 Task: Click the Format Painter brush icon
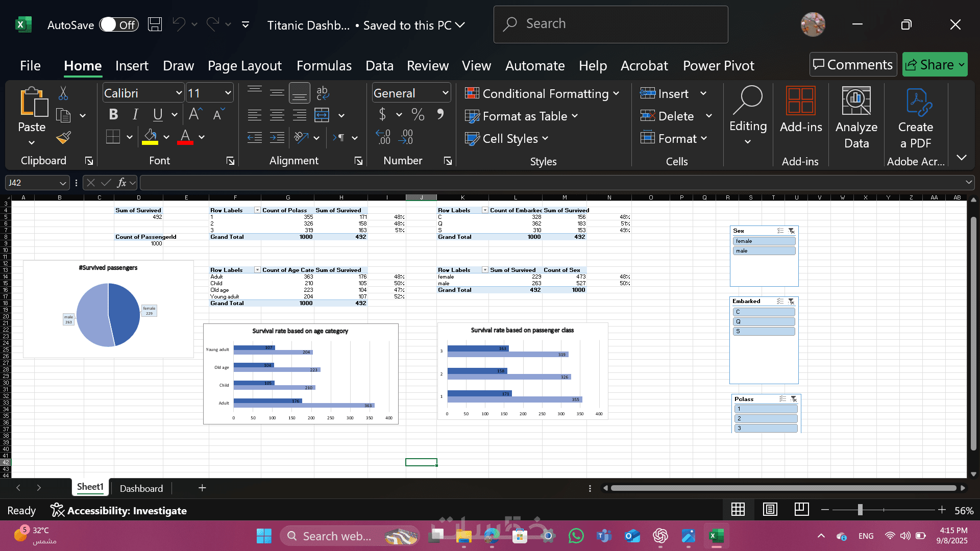(64, 138)
